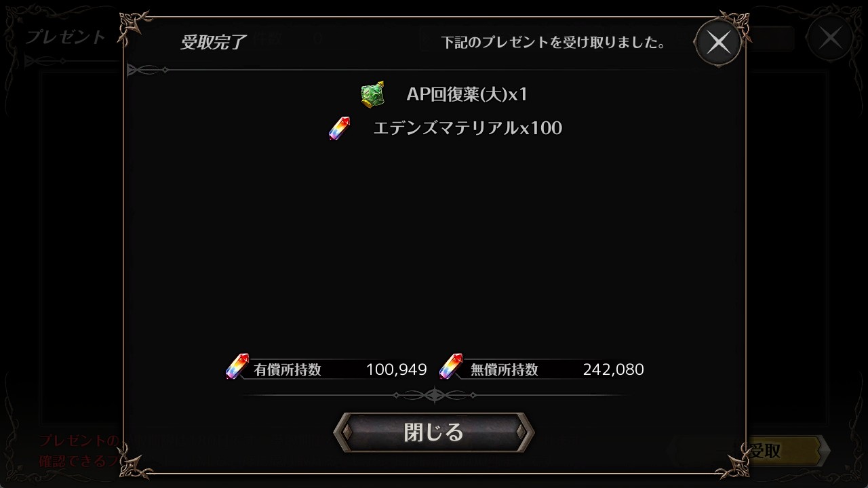Select the エデンズマテリアルx100 reward text

pyautogui.click(x=468, y=128)
